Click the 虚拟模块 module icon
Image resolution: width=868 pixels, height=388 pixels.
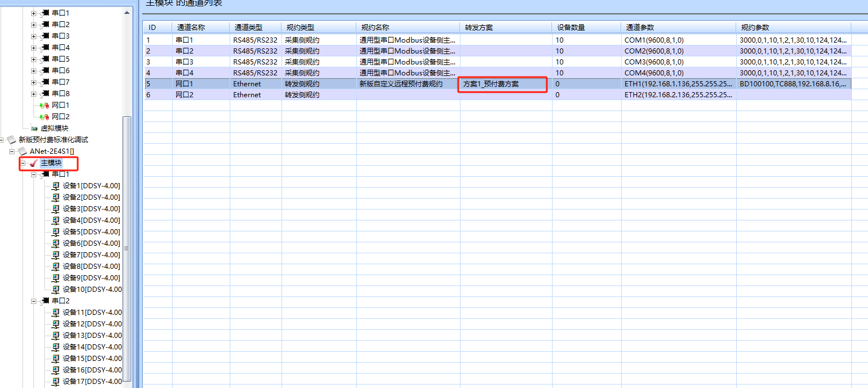click(34, 128)
